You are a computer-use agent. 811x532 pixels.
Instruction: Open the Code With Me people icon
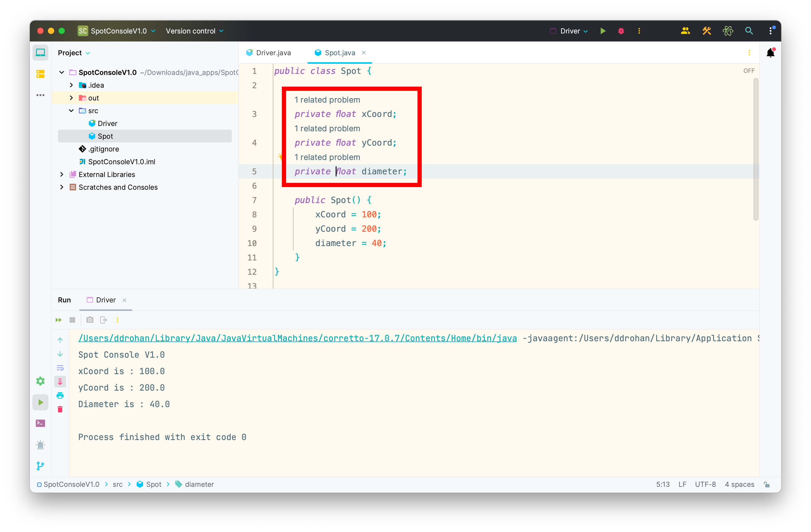pos(685,31)
